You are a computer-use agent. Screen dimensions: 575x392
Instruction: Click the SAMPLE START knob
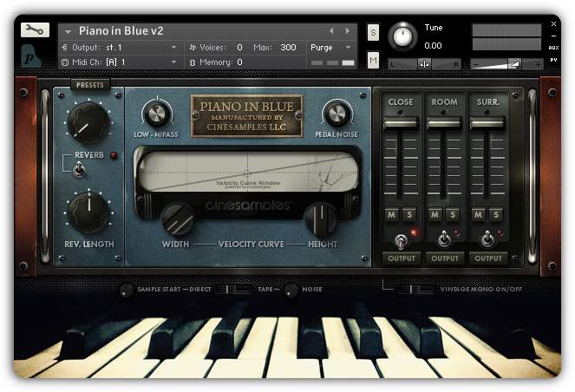(126, 291)
